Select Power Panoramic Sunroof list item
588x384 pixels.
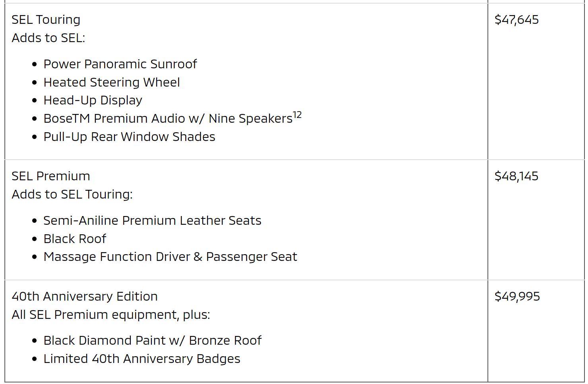point(120,64)
